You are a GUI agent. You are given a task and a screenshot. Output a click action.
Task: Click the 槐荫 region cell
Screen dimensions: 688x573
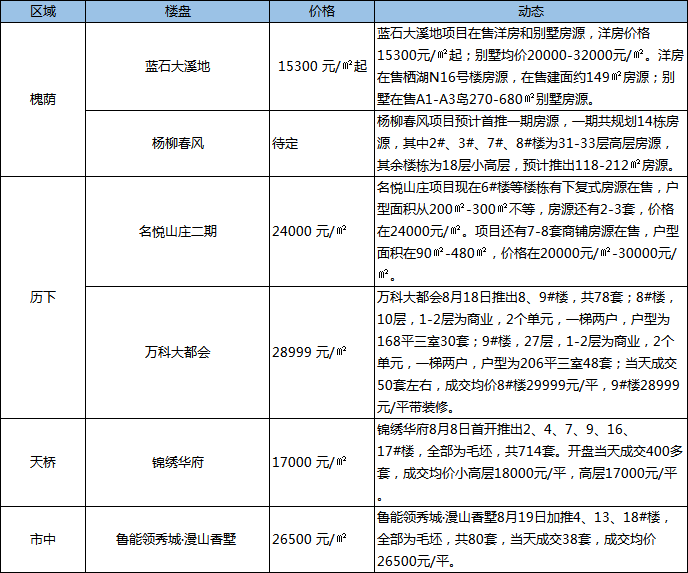point(43,100)
